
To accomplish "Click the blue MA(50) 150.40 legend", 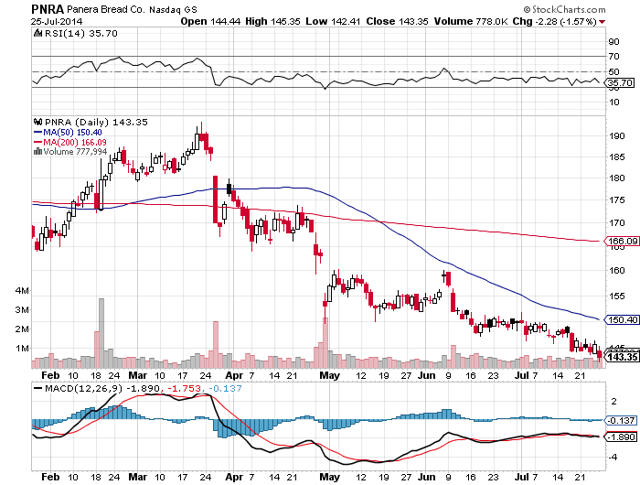I will coord(68,132).
